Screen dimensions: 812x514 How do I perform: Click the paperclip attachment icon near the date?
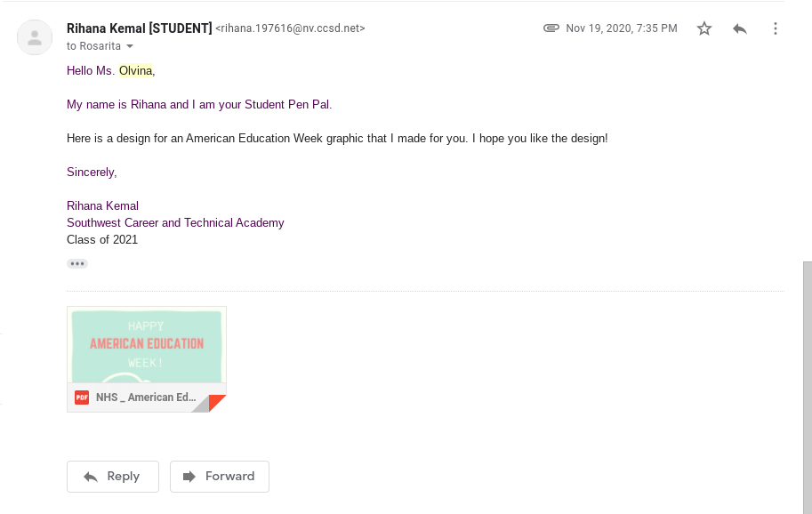(x=551, y=28)
